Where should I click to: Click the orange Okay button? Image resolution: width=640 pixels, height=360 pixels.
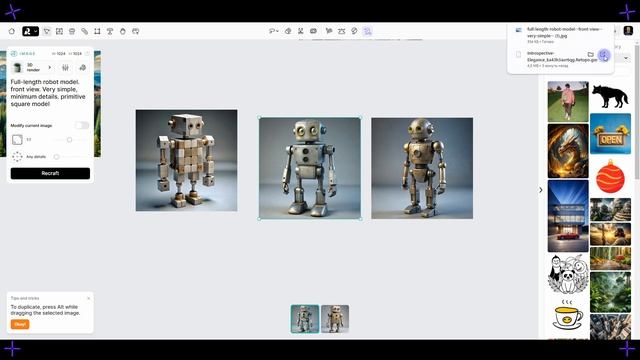20,324
